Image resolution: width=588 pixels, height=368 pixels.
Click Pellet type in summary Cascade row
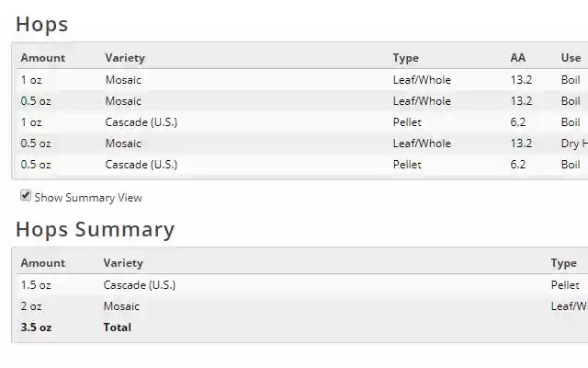[x=565, y=285]
